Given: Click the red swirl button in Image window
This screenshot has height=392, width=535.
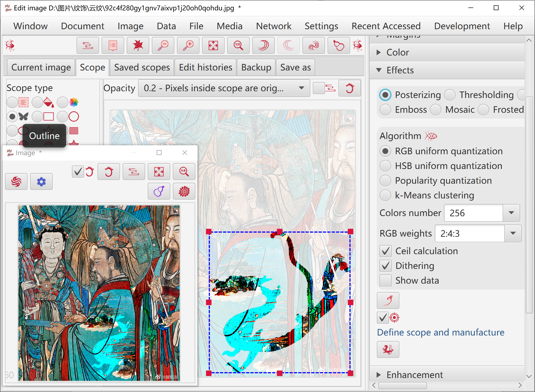Looking at the screenshot, I should pos(16,182).
